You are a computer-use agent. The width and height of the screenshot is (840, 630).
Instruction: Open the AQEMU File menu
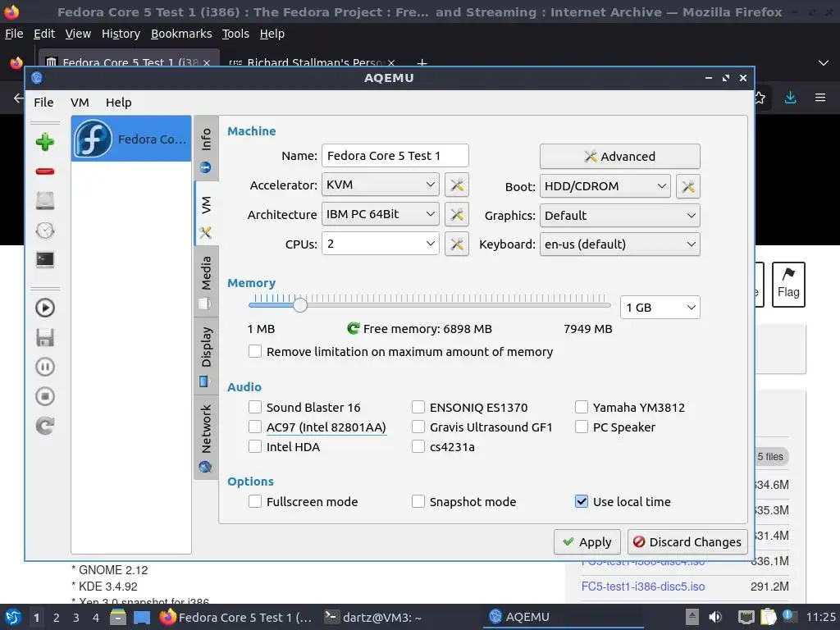(44, 103)
